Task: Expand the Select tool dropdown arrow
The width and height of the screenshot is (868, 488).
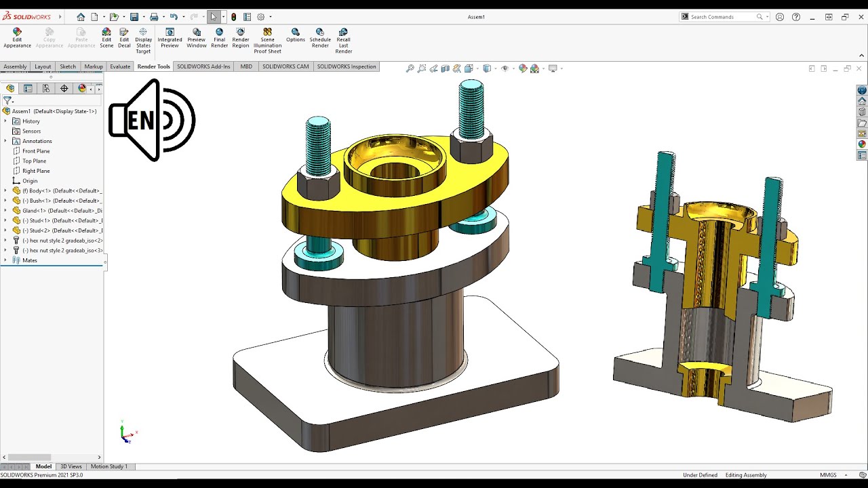Action: click(x=223, y=17)
